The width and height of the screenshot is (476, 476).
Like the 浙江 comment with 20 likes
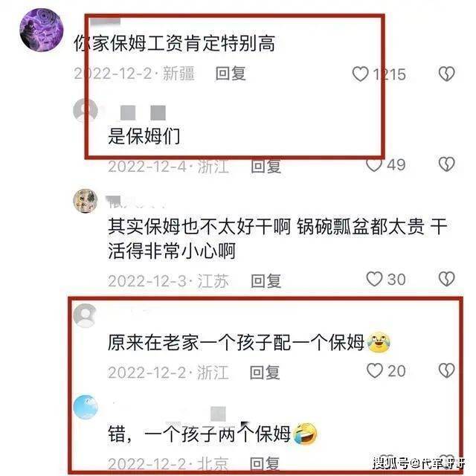pos(375,370)
